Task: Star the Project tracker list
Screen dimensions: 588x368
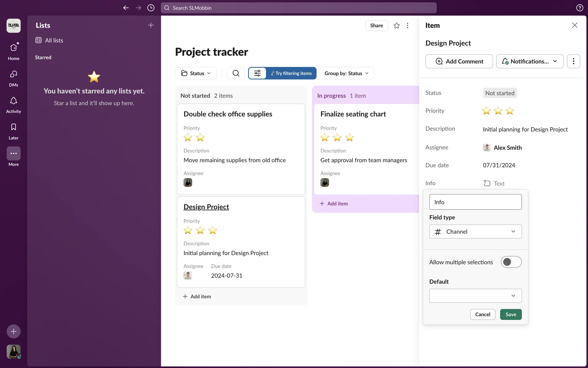Action: click(x=396, y=25)
